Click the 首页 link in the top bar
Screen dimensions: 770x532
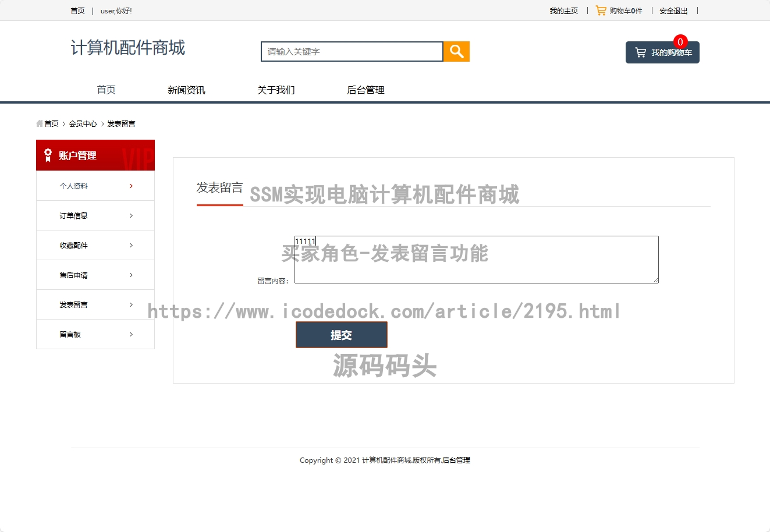[x=77, y=10]
